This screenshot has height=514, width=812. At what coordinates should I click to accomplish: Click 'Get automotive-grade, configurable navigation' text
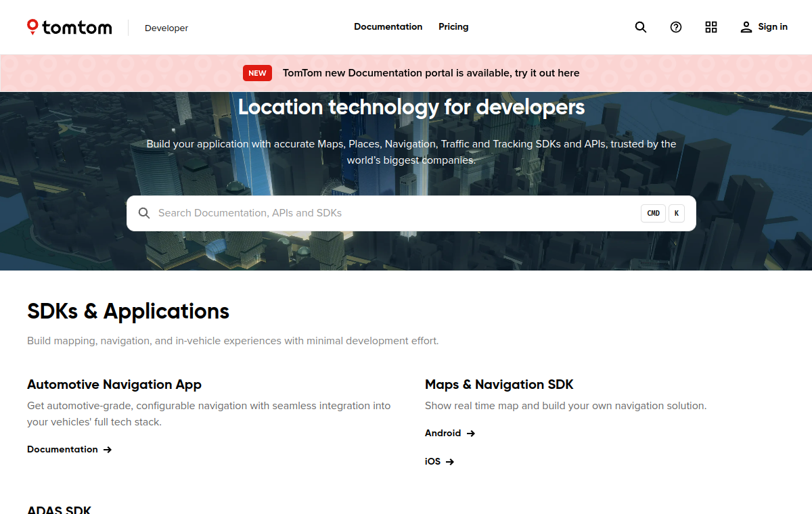click(209, 414)
